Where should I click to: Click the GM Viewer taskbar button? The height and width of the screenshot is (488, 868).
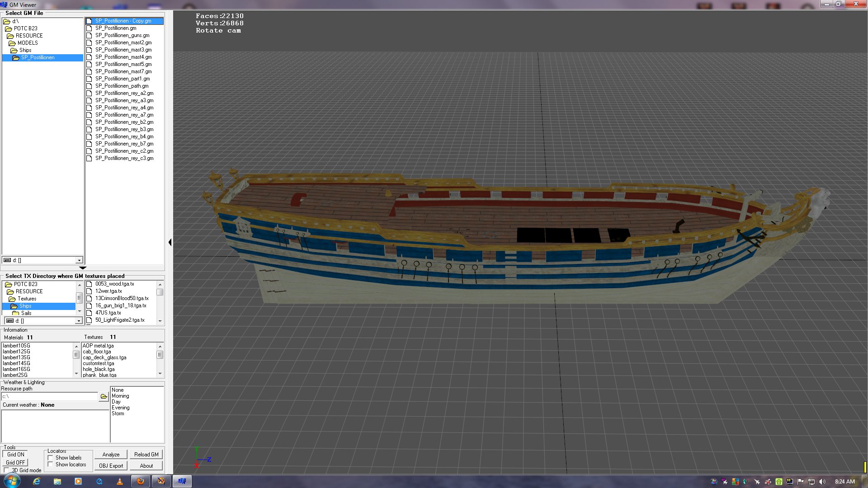(x=182, y=481)
